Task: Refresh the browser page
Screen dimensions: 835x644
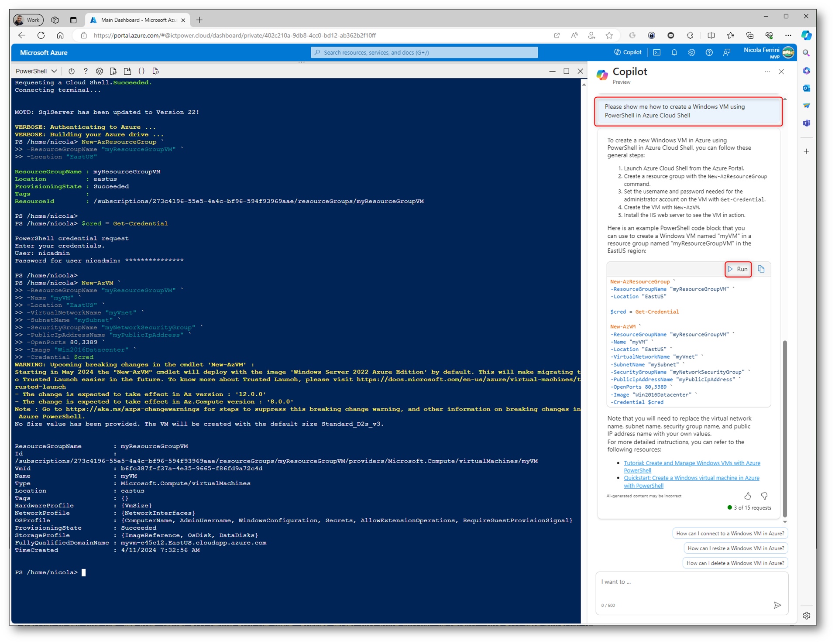Action: [41, 35]
